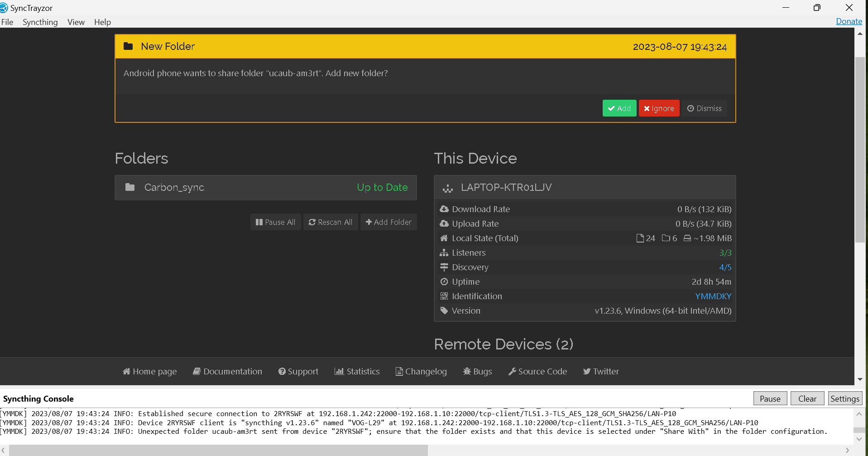Click the main page scroll down arrow

click(860, 379)
